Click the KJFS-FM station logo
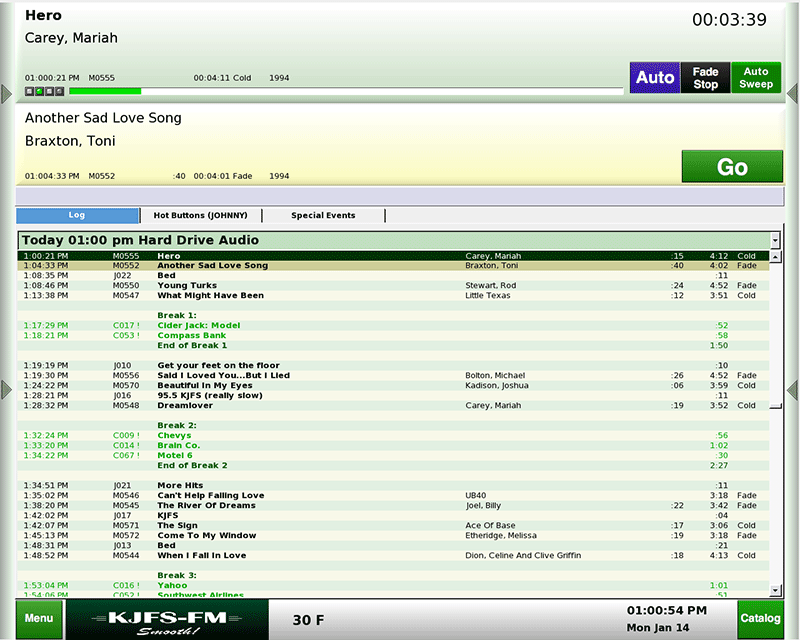 pos(167,620)
